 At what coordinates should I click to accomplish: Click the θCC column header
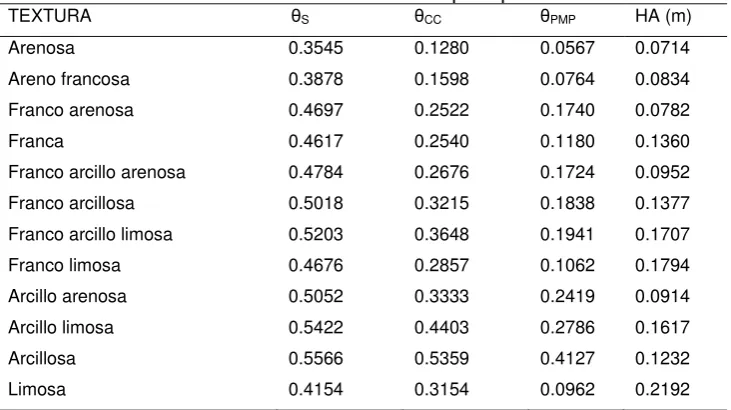coord(428,17)
